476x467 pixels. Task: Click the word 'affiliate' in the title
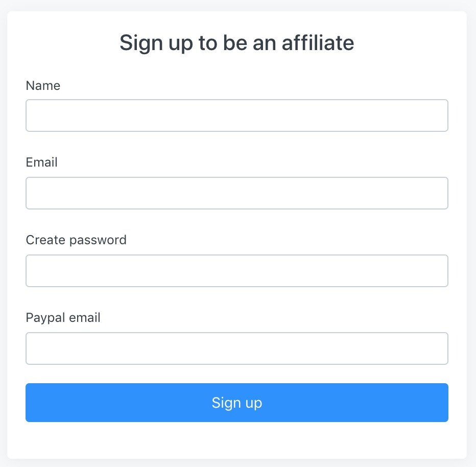(x=318, y=43)
